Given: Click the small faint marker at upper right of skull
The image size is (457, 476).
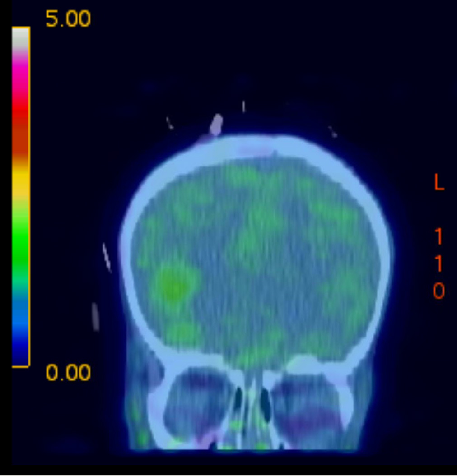Looking at the screenshot, I should pyautogui.click(x=333, y=131).
